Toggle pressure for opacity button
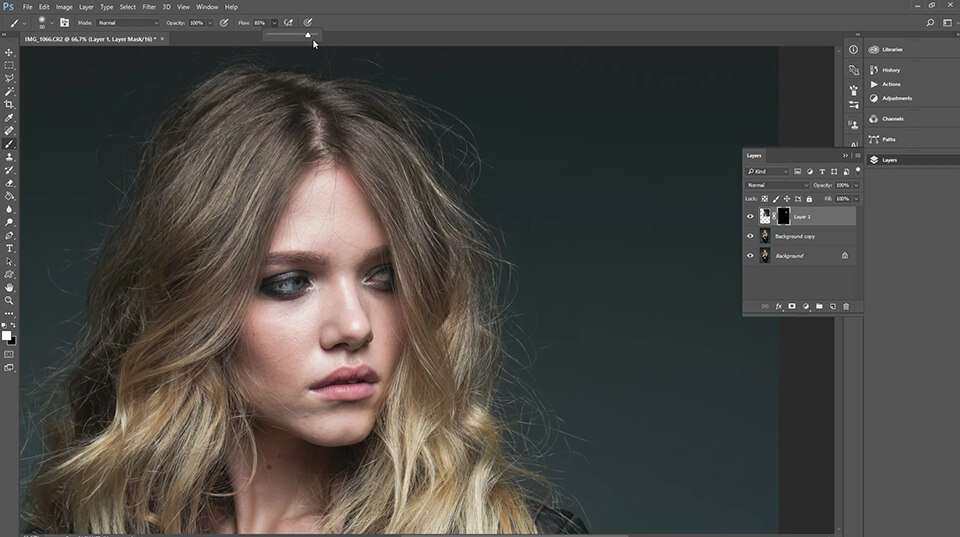960x537 pixels. click(224, 23)
